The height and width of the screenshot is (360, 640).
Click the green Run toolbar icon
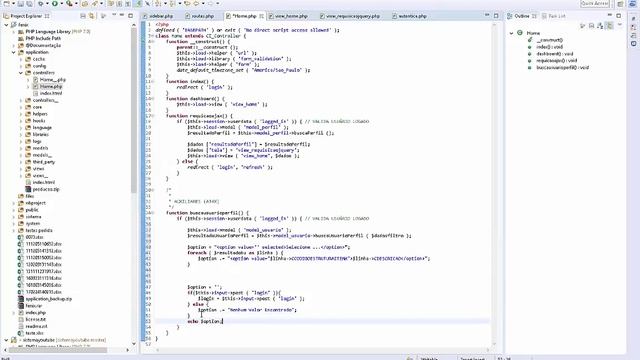[54, 4]
